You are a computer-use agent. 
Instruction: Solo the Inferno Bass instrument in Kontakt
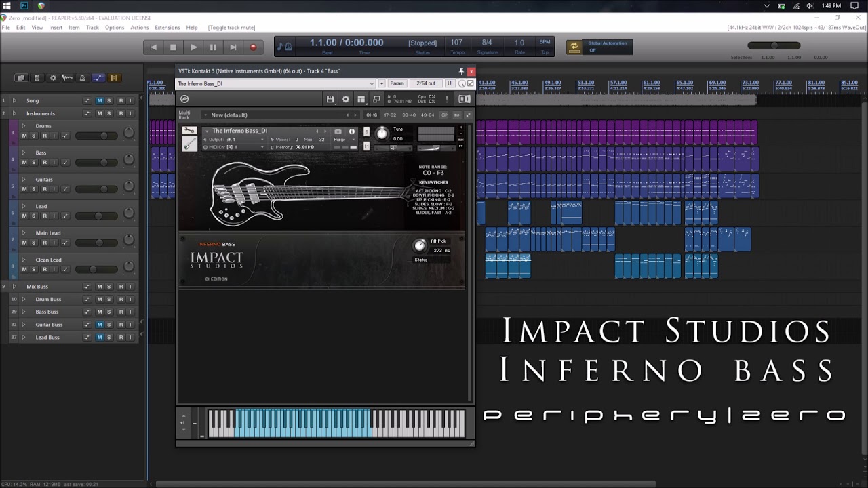tap(367, 131)
